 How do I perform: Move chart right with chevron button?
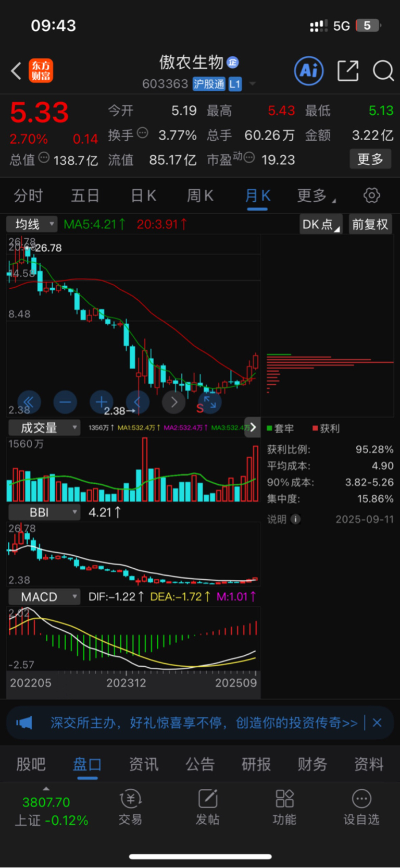(174, 402)
